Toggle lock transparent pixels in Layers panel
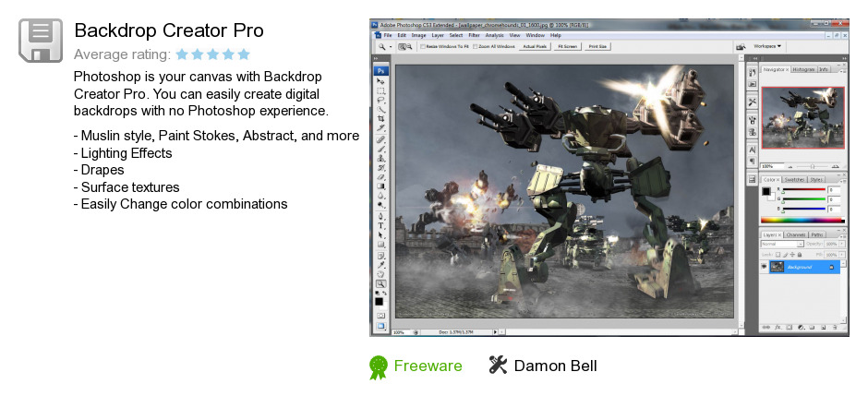Viewport: 868px width, 408px height. tap(778, 255)
